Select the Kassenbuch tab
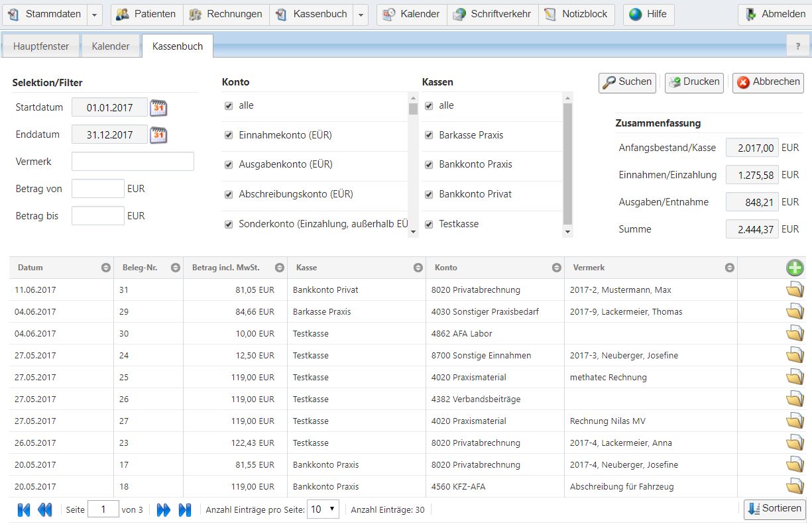812x526 pixels. (x=178, y=46)
